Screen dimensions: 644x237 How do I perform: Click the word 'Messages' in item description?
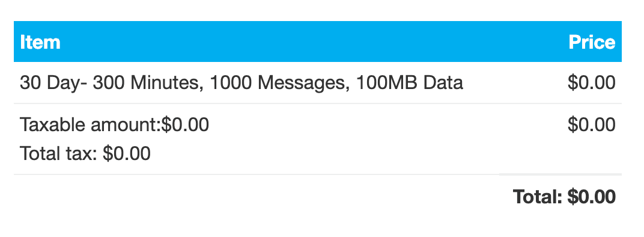coord(303,84)
